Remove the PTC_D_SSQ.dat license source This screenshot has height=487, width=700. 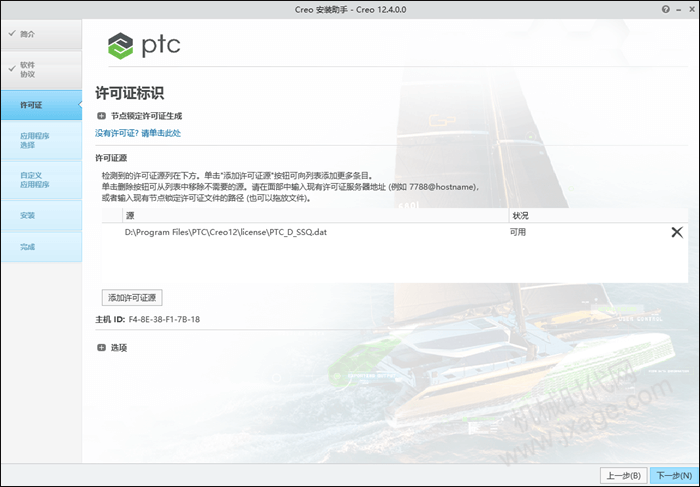pyautogui.click(x=677, y=232)
